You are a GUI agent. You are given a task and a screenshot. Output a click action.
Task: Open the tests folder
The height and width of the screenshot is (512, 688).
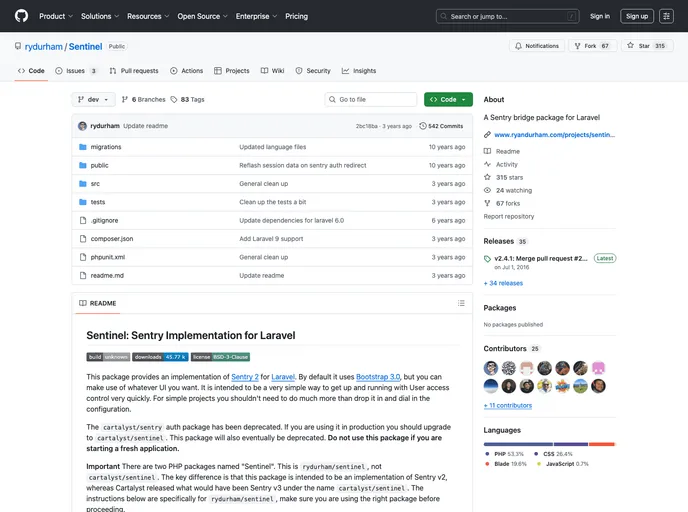[98, 202]
